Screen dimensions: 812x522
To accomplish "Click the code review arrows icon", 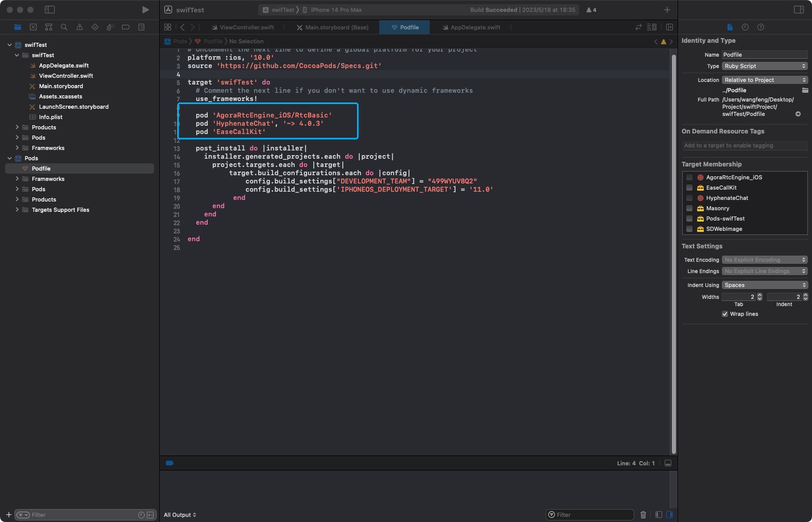I will click(638, 27).
